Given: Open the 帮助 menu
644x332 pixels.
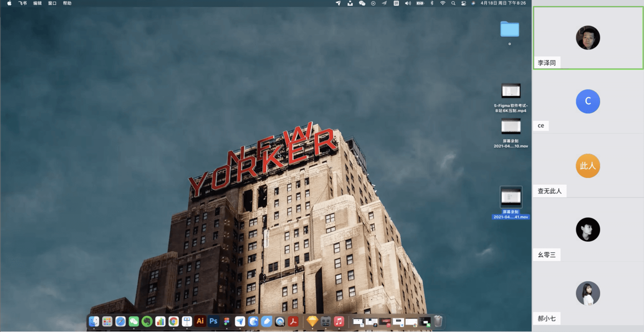Looking at the screenshot, I should (67, 3).
